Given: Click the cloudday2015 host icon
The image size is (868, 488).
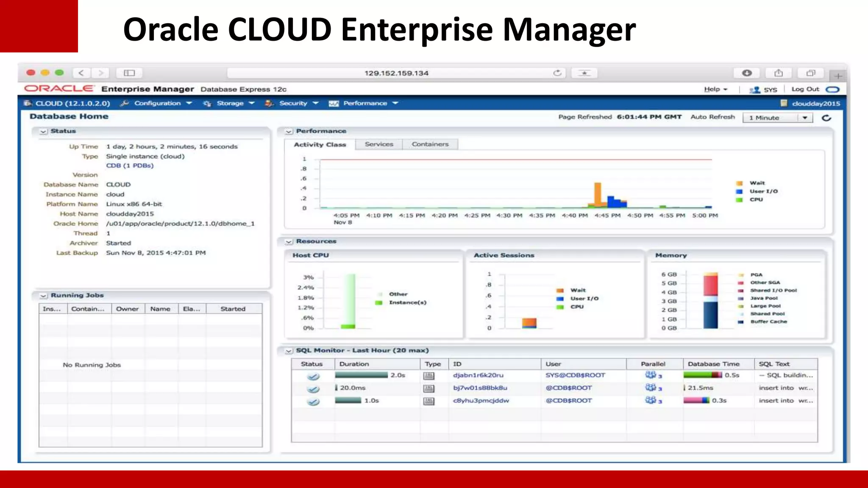Looking at the screenshot, I should 784,103.
